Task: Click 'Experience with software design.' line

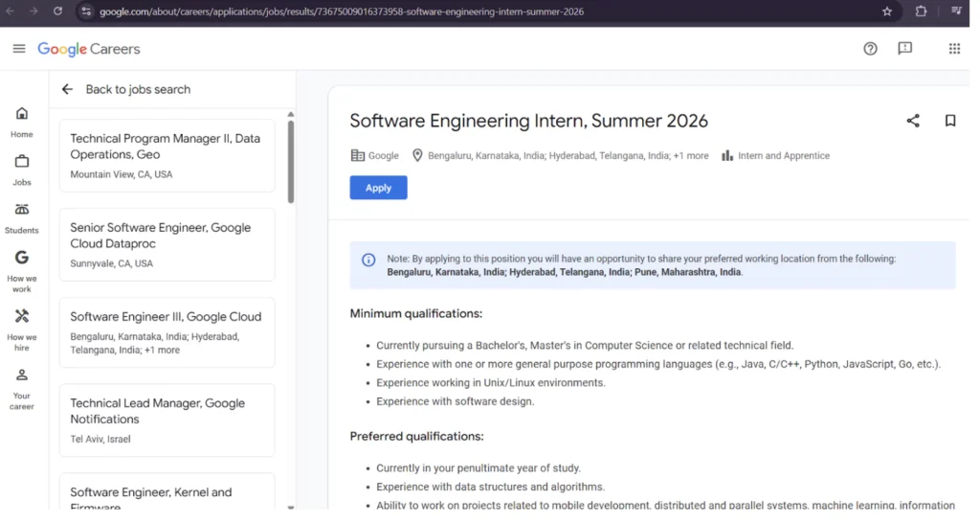Action: tap(455, 401)
